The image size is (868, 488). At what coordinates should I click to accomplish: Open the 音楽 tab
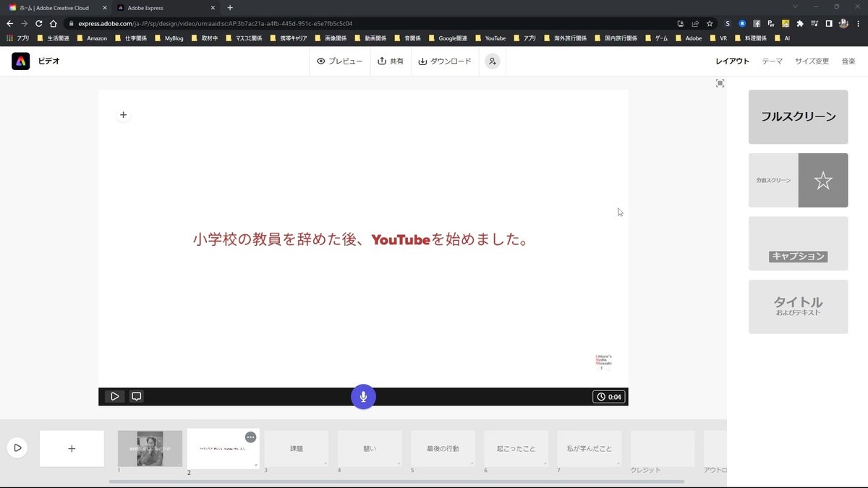[x=848, y=61]
